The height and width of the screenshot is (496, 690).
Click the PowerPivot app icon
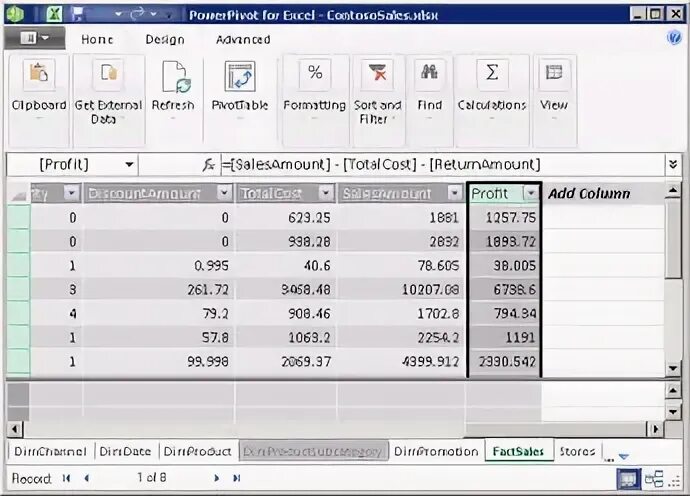[15, 14]
